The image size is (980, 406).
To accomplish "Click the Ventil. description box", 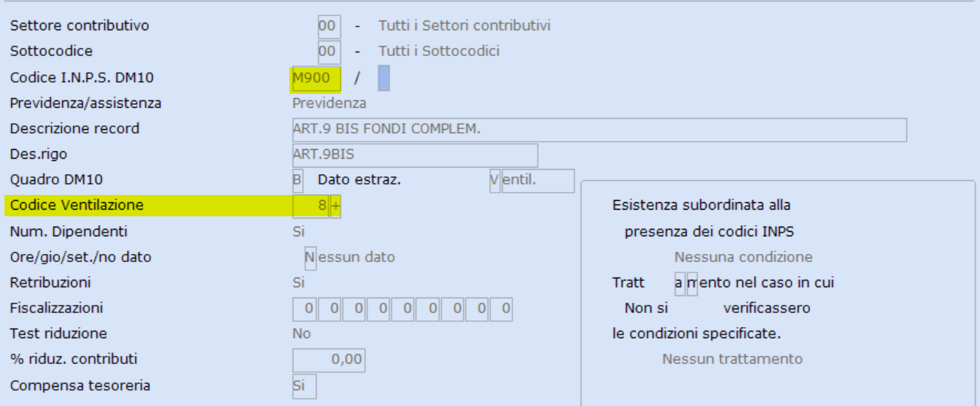I will 538,180.
